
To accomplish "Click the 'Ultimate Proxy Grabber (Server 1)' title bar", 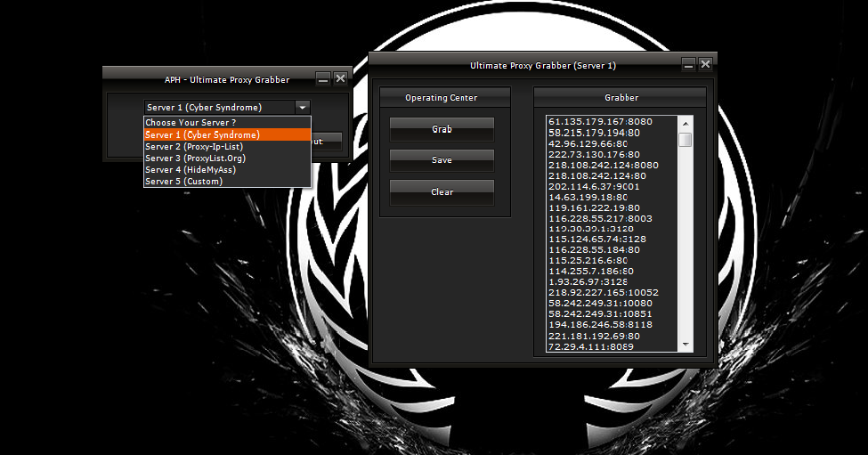I will point(542,65).
